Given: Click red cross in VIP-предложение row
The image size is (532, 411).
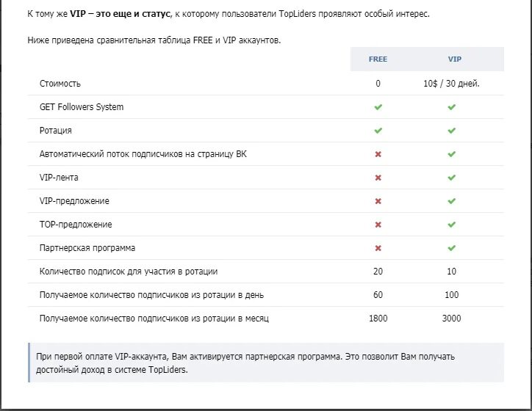Looking at the screenshot, I should point(378,201).
